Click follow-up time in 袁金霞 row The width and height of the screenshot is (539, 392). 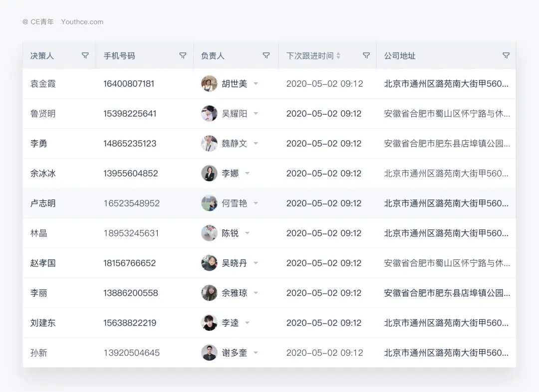pos(324,83)
